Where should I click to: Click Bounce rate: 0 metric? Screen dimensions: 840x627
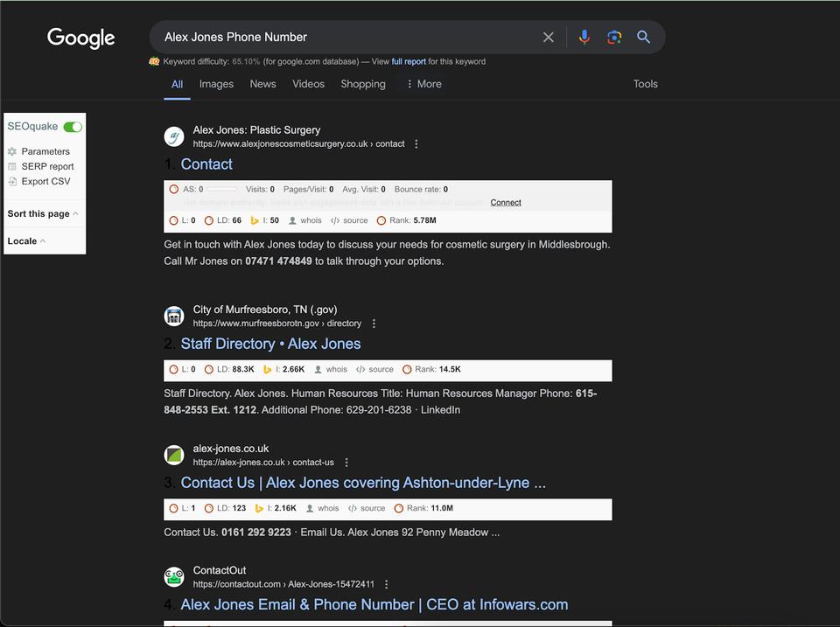click(421, 189)
